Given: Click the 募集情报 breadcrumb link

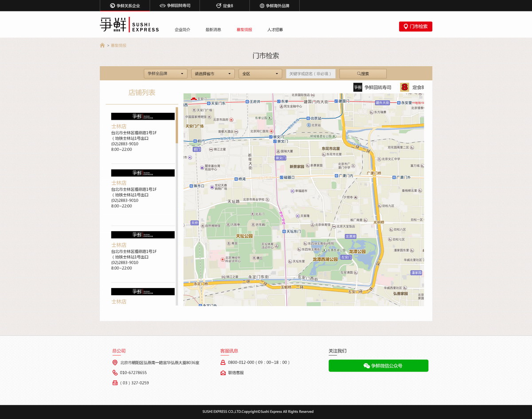Looking at the screenshot, I should 118,45.
